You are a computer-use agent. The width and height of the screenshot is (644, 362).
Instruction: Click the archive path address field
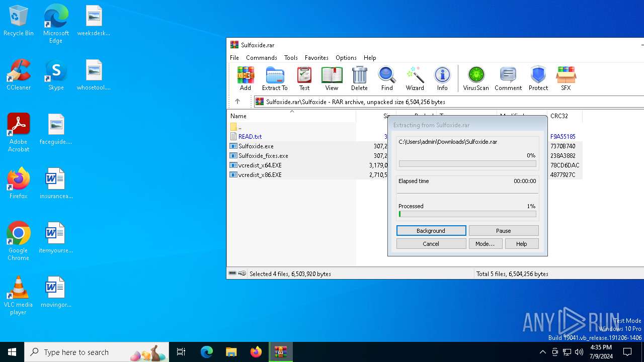pyautogui.click(x=449, y=102)
